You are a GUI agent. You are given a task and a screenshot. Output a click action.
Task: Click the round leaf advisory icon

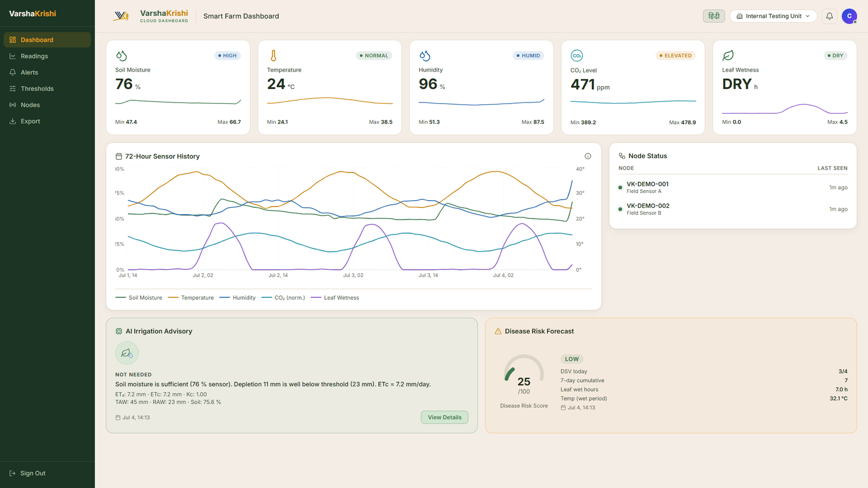click(127, 353)
